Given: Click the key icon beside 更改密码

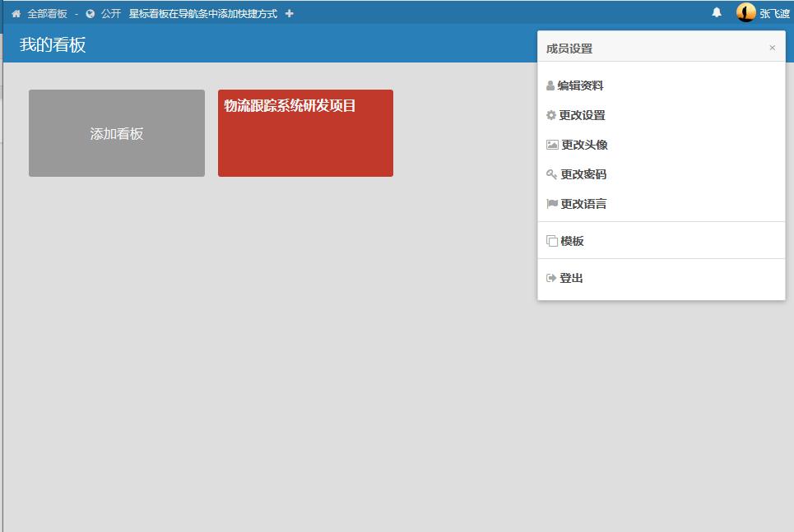Looking at the screenshot, I should (x=551, y=174).
